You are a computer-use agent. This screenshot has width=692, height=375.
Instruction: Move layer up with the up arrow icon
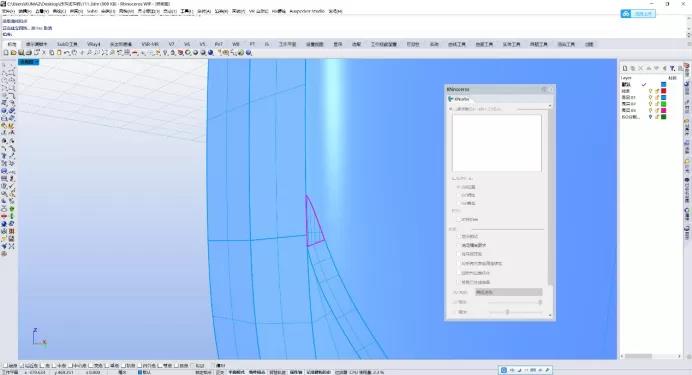649,68
